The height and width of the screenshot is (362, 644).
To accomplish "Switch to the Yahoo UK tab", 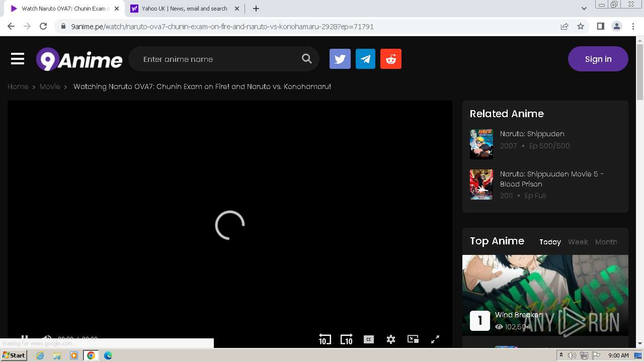I will [185, 9].
